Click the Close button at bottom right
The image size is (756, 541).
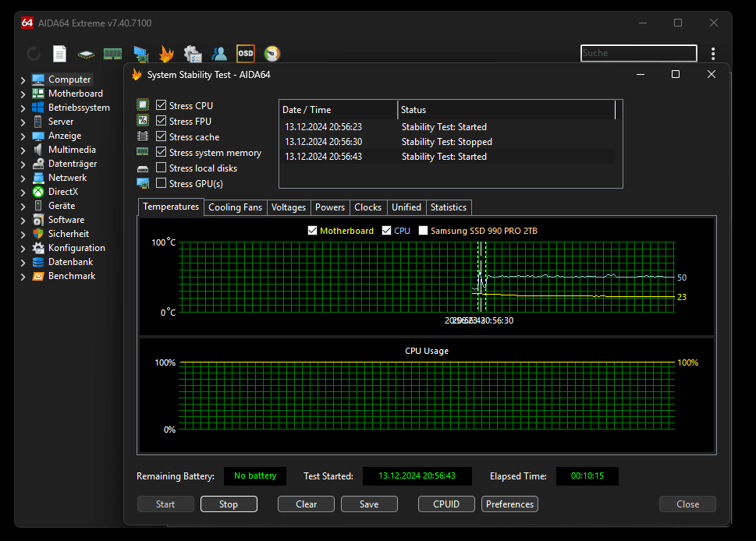pos(687,504)
